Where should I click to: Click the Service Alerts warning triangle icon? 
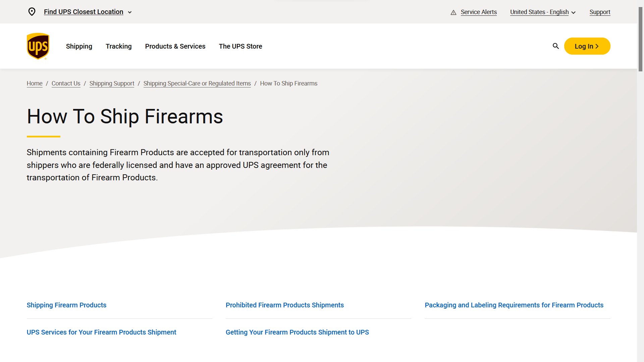click(x=453, y=12)
